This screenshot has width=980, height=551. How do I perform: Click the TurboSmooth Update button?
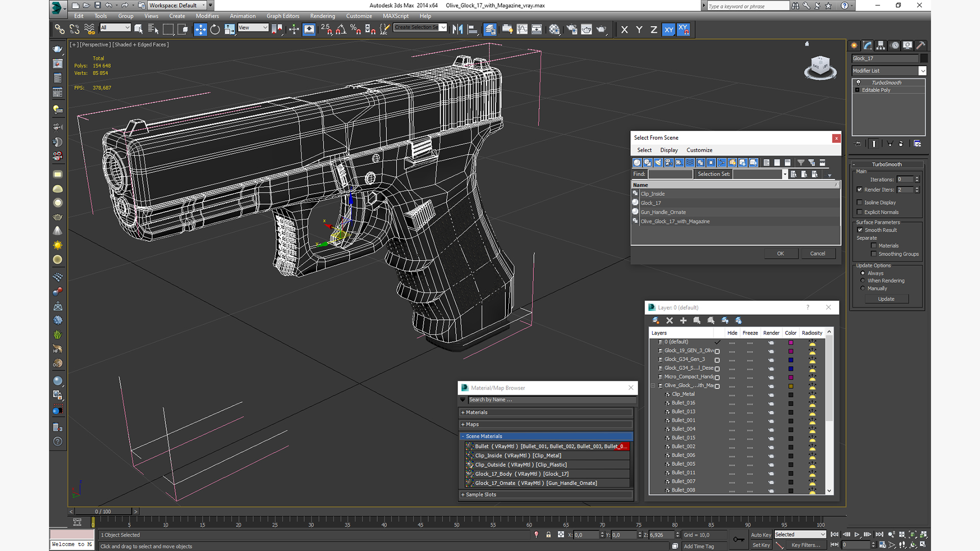point(886,299)
